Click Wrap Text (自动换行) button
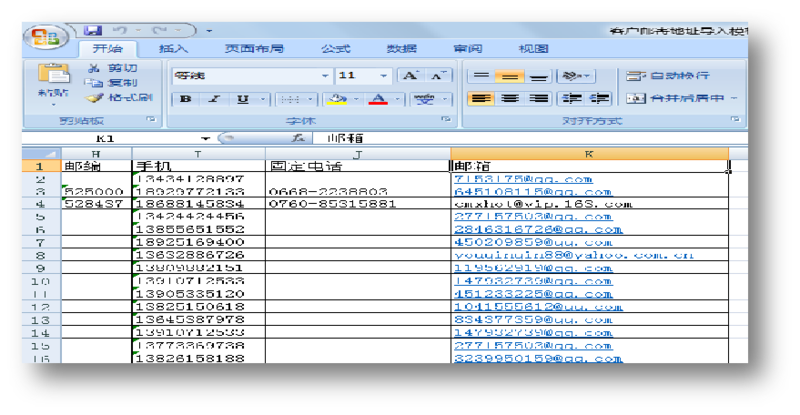Viewport: 800px width, 415px height. pos(667,76)
